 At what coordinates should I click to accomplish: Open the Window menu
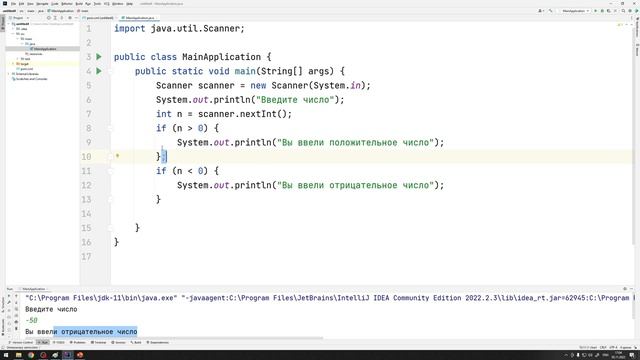pyautogui.click(x=118, y=4)
